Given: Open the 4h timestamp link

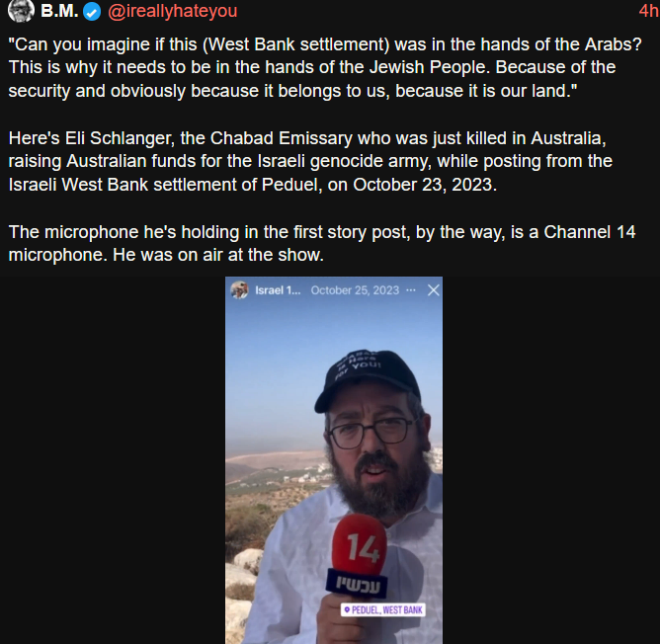Looking at the screenshot, I should click(x=648, y=11).
